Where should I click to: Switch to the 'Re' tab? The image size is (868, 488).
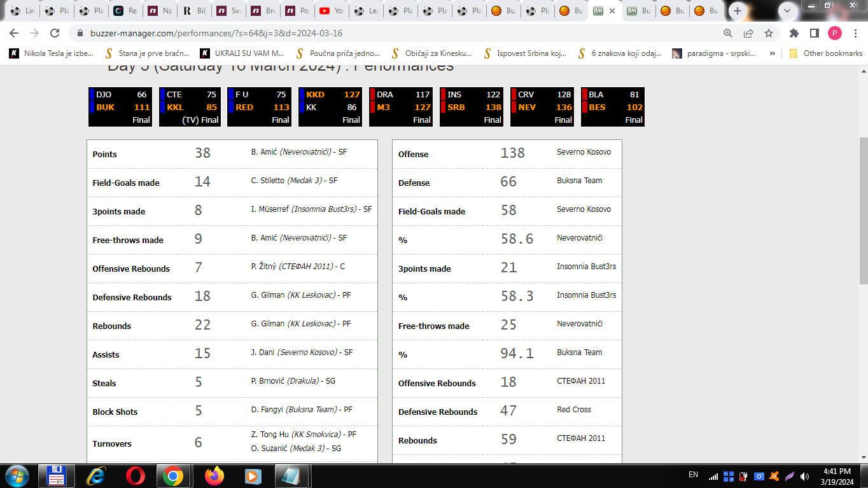(x=125, y=11)
